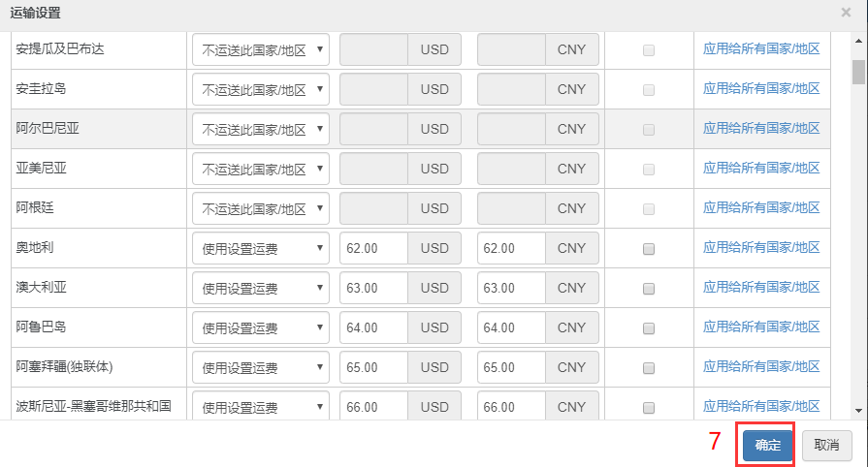Open shipping option dropdown for 亚美尼亚
The width and height of the screenshot is (868, 467).
click(x=261, y=169)
